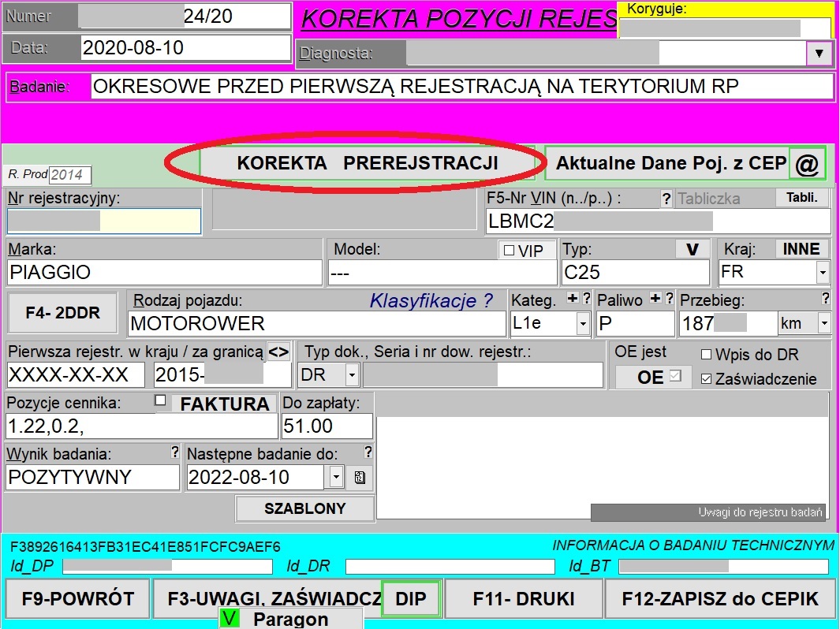This screenshot has width=840, height=629.
Task: Click the Pozycje cennika input field
Action: tap(142, 426)
